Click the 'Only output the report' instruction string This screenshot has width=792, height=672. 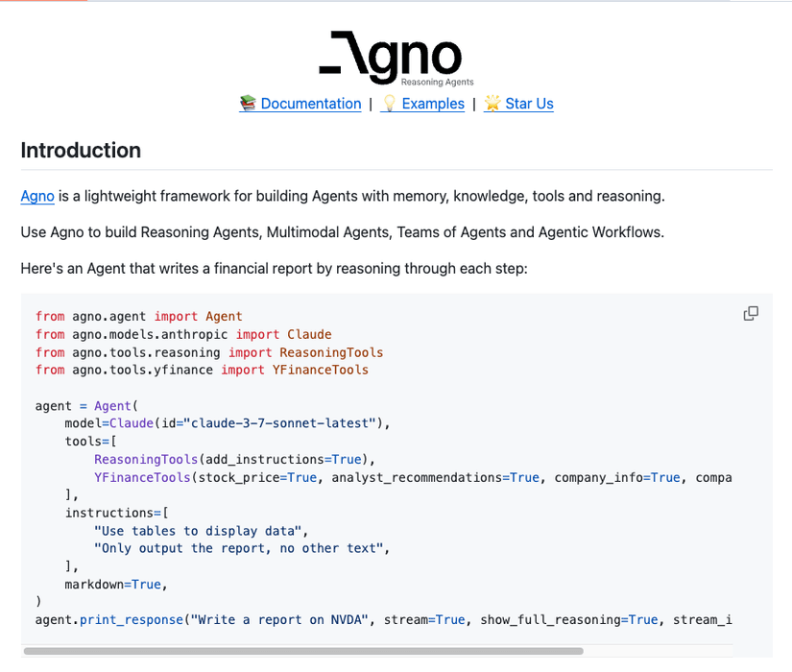(x=238, y=549)
